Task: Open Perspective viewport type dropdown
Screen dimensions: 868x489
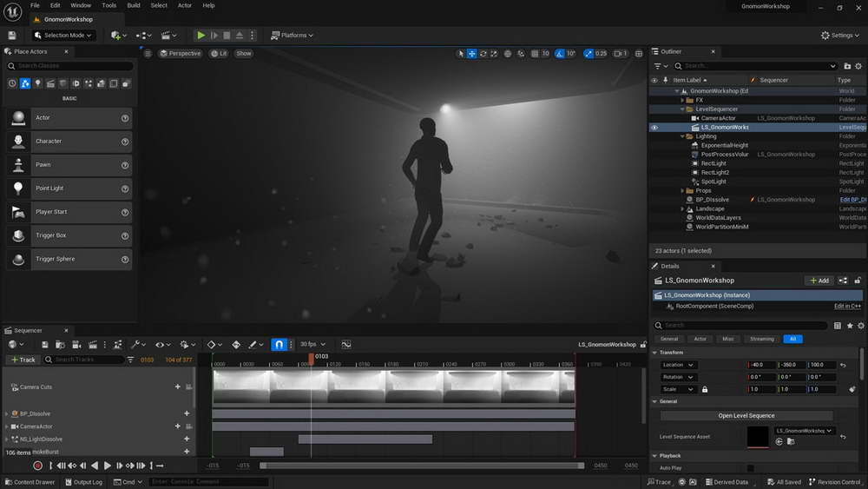Action: (x=180, y=53)
